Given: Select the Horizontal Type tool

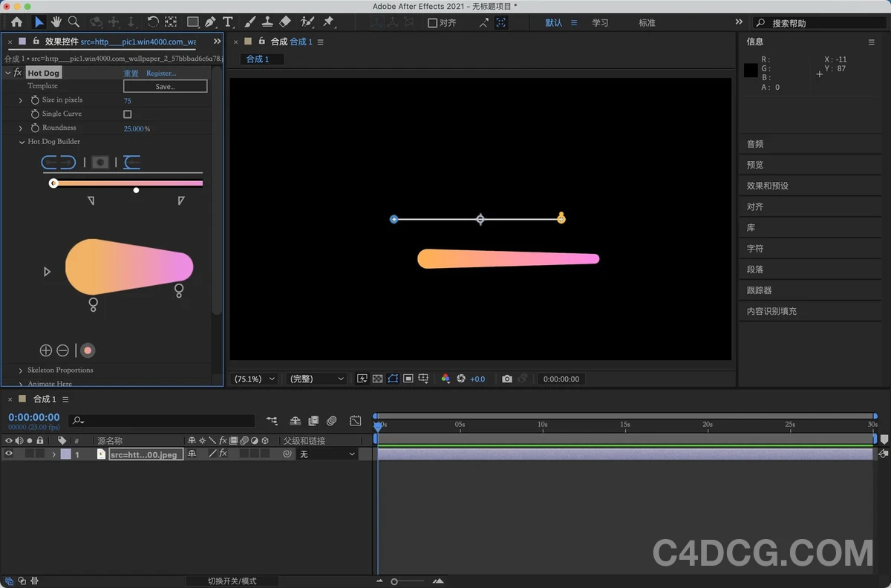Looking at the screenshot, I should point(228,22).
